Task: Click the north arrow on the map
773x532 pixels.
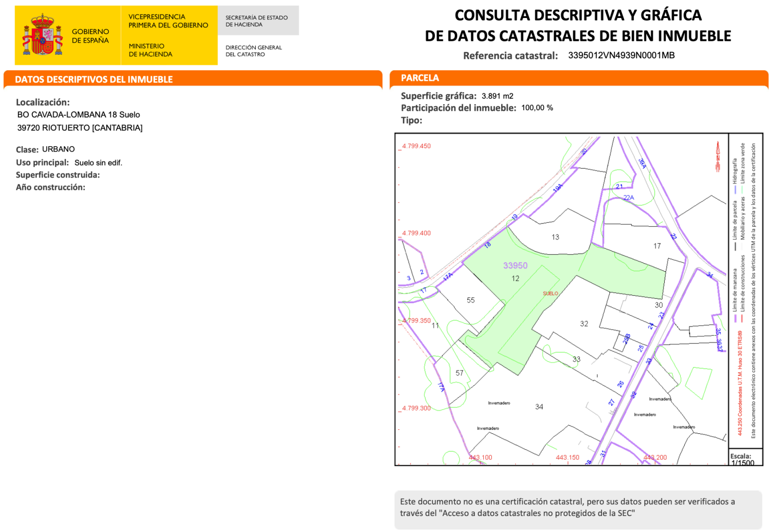Action: pos(718,157)
